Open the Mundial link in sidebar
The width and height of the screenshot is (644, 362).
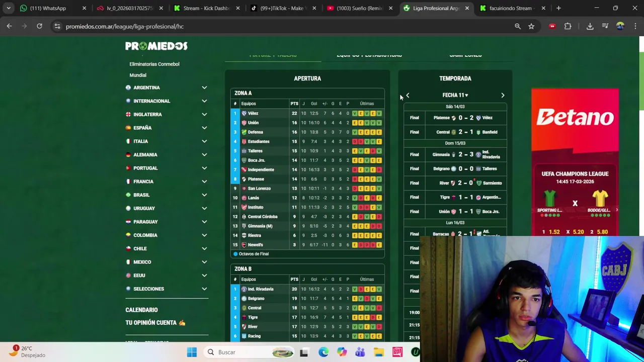138,75
